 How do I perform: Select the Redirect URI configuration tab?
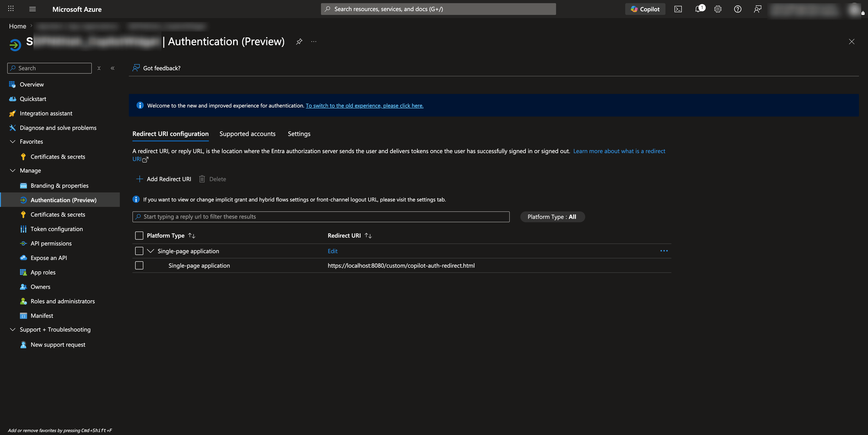[170, 134]
